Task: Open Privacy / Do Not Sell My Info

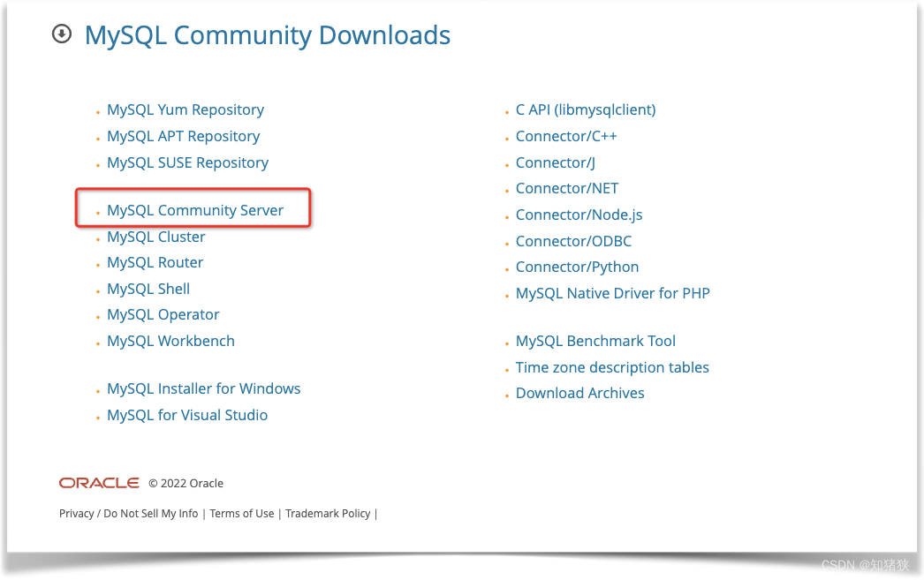Action: (x=128, y=514)
